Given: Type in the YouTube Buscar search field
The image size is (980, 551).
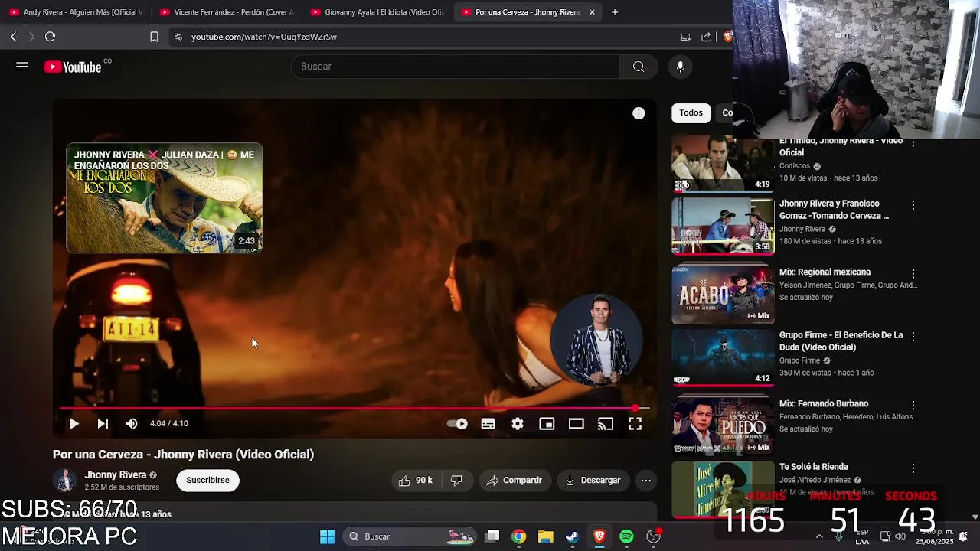Looking at the screenshot, I should click(456, 67).
